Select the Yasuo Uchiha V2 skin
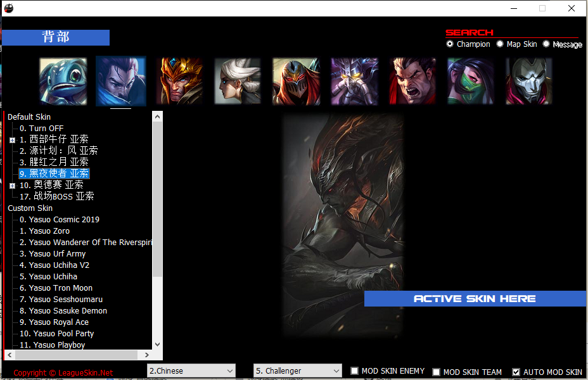 54,265
